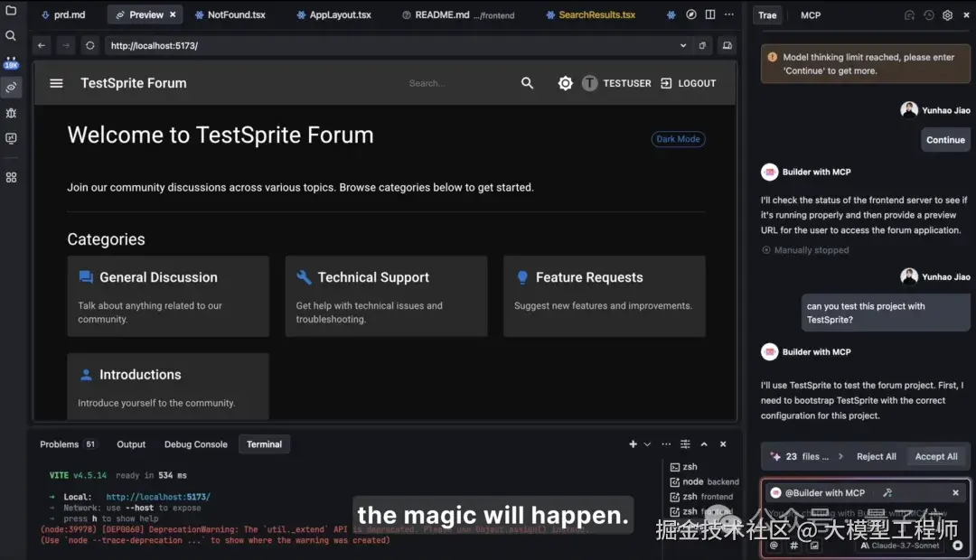The width and height of the screenshot is (976, 560).
Task: Switch to README.md frontend tab
Action: click(x=458, y=14)
